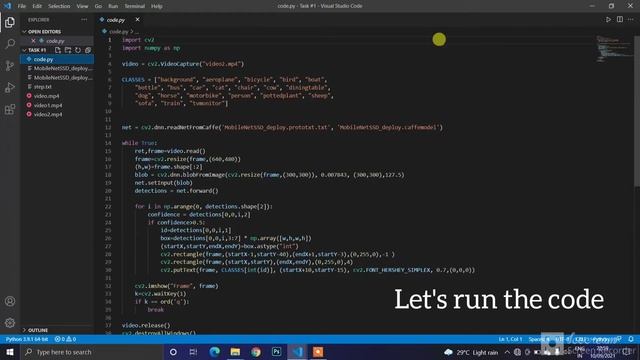This screenshot has width=640, height=360.
Task: Open the orange screen recorder taskbar app
Action: tap(318, 352)
